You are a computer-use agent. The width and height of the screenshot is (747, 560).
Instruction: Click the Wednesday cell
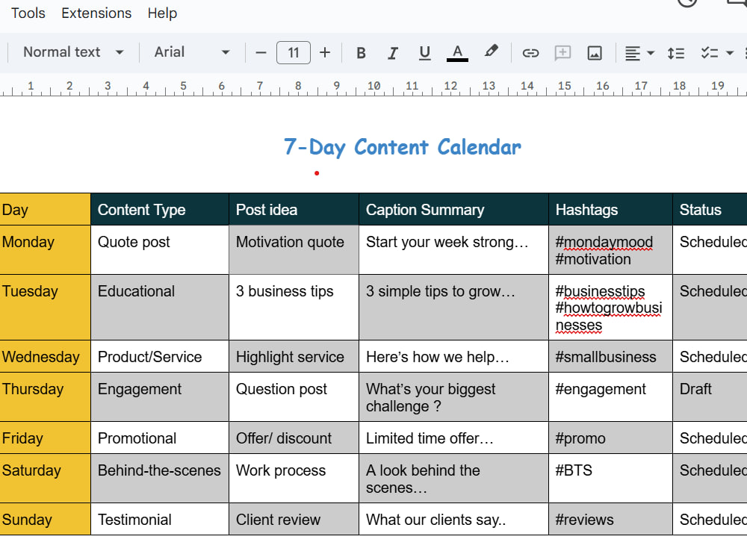pos(46,357)
